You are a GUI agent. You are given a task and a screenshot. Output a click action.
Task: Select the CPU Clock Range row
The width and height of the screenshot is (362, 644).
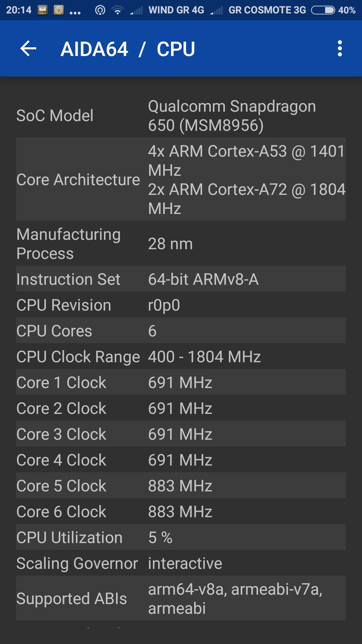click(x=181, y=357)
